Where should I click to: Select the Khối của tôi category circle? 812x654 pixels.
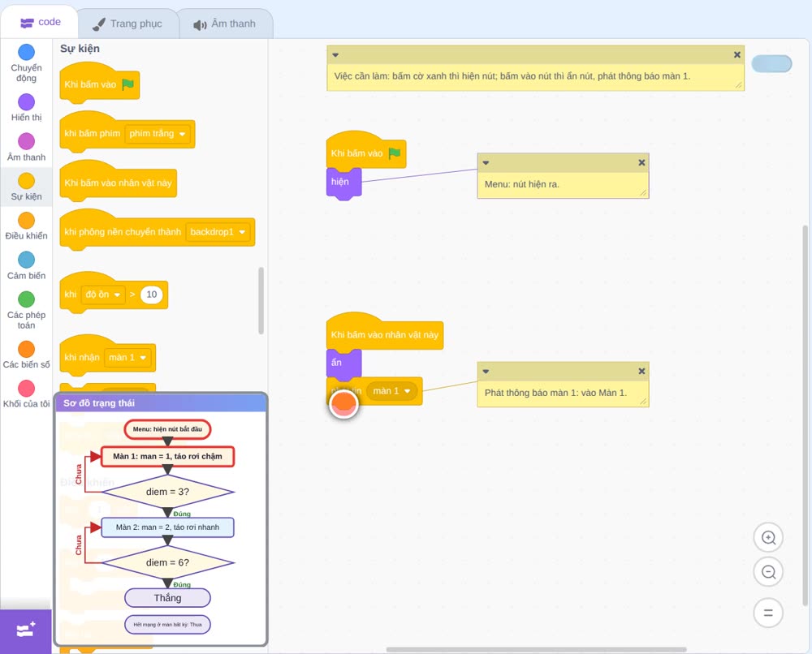27,388
